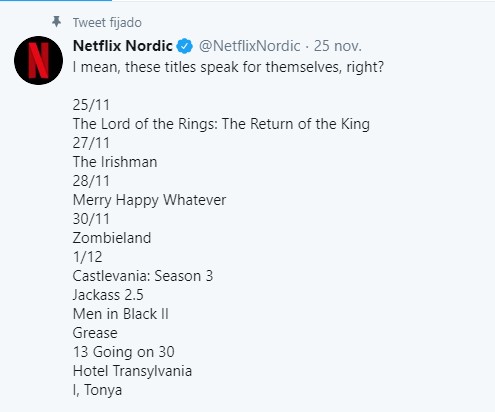
Task: Click Castlevania: Season 3 text
Action: 143,276
